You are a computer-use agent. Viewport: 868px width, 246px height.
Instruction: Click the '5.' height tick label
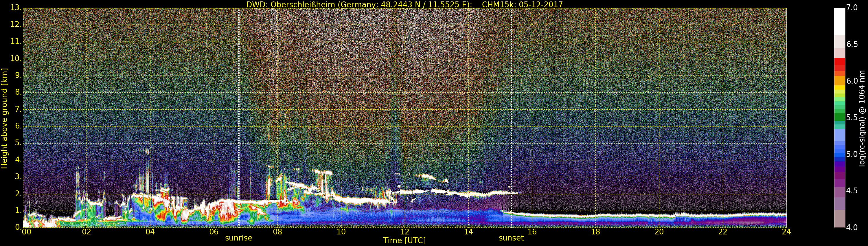[x=18, y=143]
